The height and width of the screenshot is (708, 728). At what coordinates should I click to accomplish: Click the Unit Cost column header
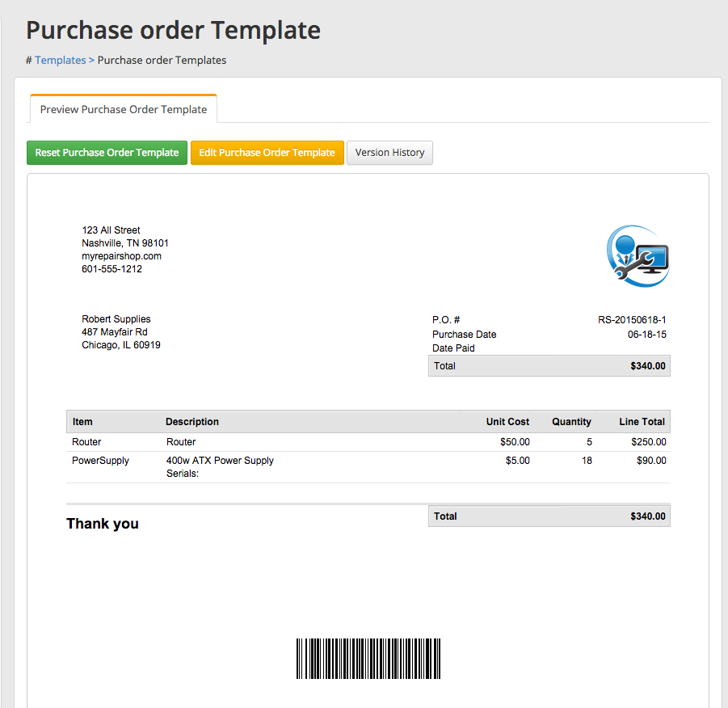[x=507, y=422]
